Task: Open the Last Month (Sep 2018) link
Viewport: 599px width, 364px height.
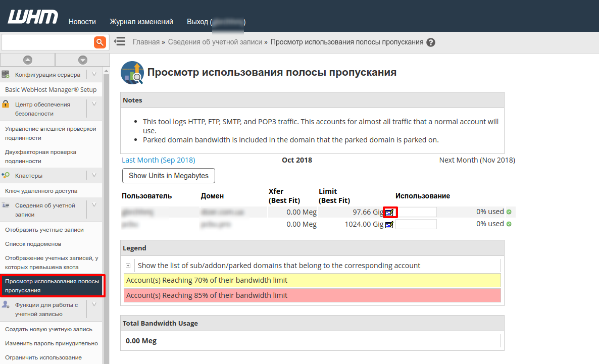Action: tap(158, 160)
